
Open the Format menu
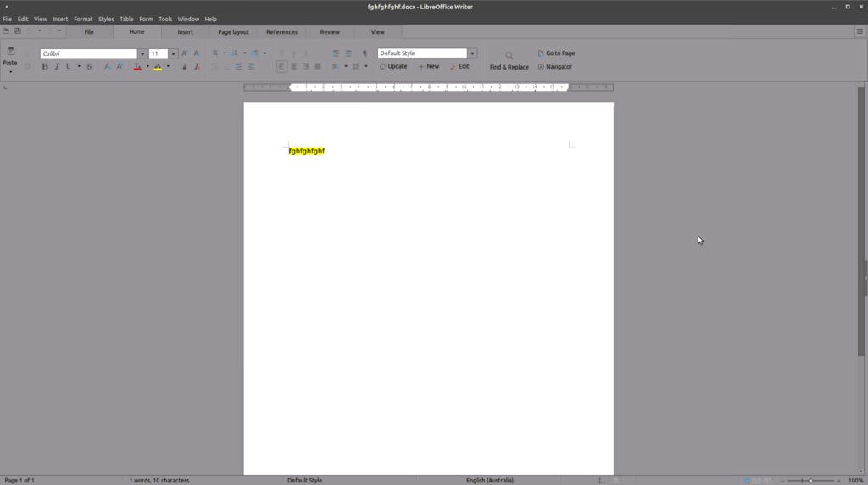coord(83,19)
